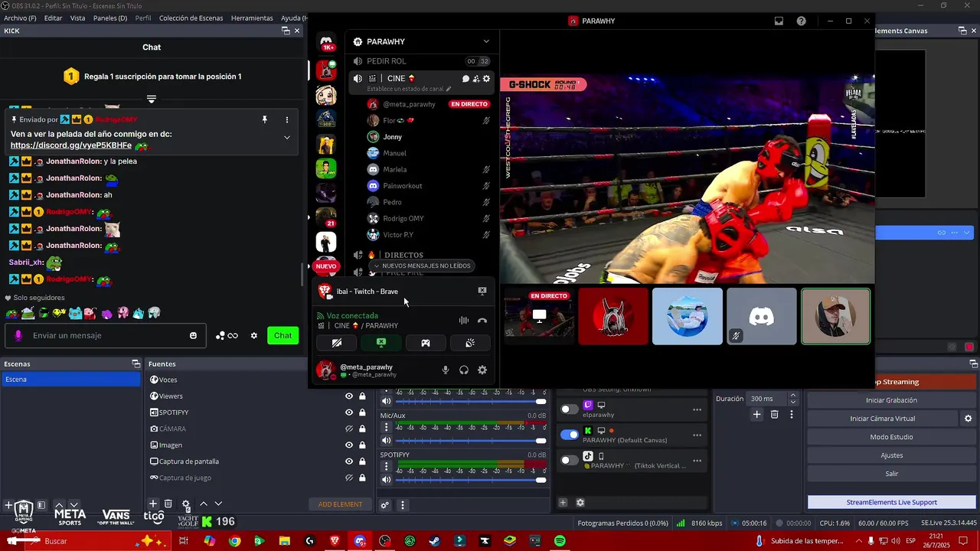Screen dimensions: 980x551
Task: Open Discord activities game controller button
Action: coord(425,343)
